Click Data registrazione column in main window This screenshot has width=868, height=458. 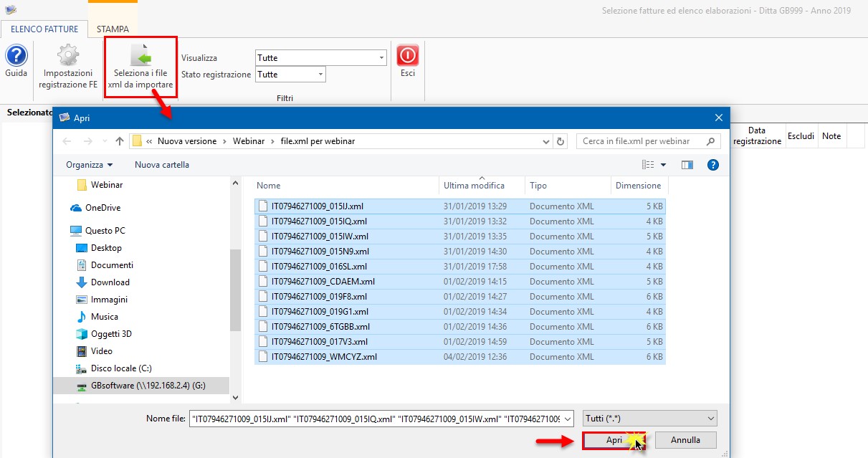coord(757,136)
